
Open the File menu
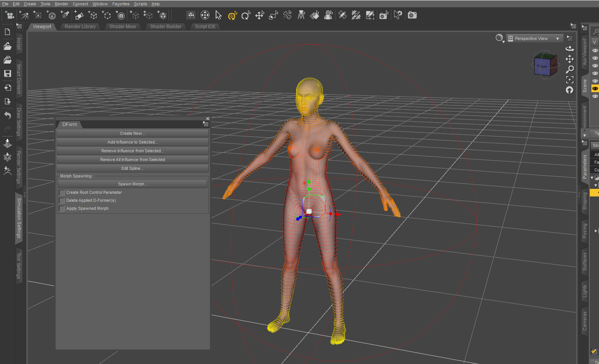[x=5, y=4]
